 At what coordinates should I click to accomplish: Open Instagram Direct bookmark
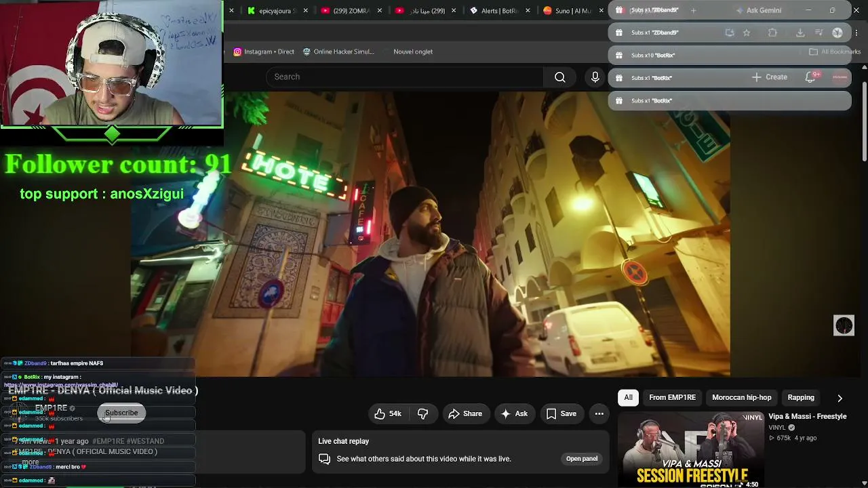(x=264, y=52)
